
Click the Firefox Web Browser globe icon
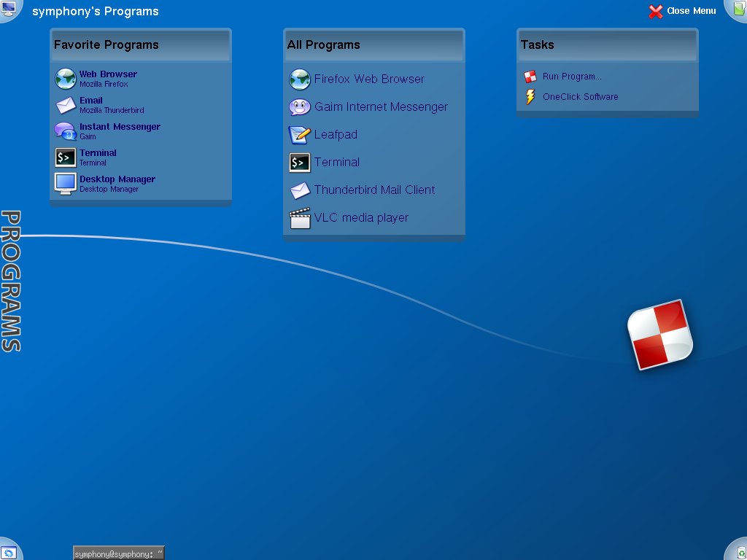(x=300, y=79)
